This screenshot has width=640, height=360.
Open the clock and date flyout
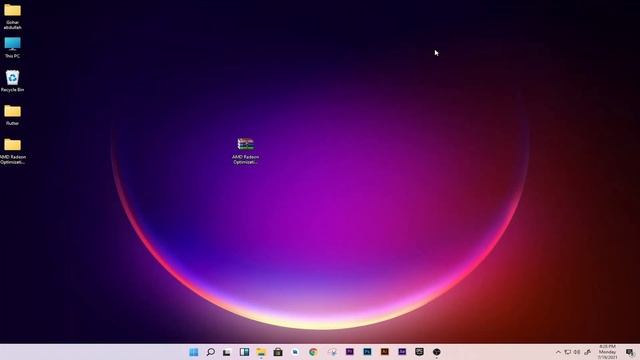[x=607, y=352]
